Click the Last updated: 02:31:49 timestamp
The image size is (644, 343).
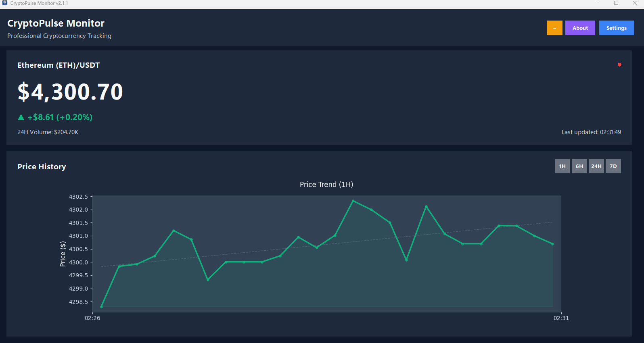[x=591, y=132]
